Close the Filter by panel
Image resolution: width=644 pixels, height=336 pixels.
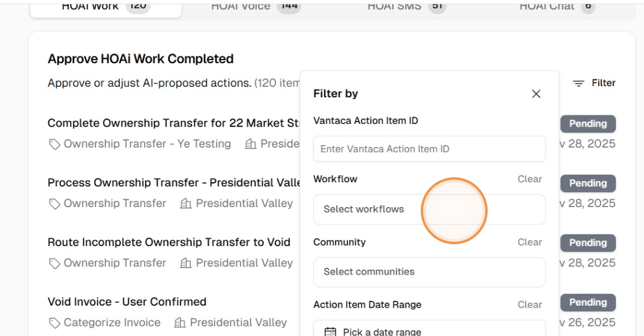coord(536,94)
